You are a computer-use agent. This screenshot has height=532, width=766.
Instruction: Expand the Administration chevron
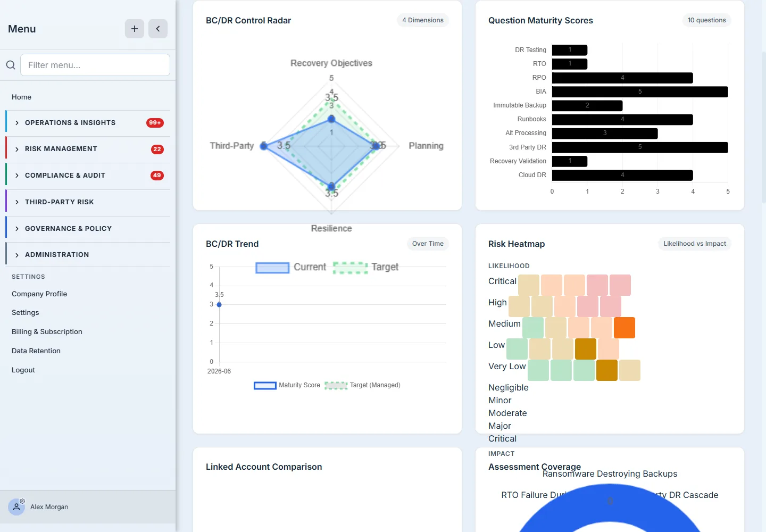pyautogui.click(x=17, y=255)
